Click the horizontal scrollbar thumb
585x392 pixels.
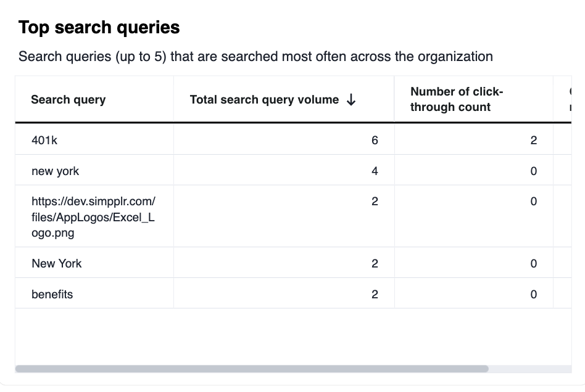pos(252,369)
